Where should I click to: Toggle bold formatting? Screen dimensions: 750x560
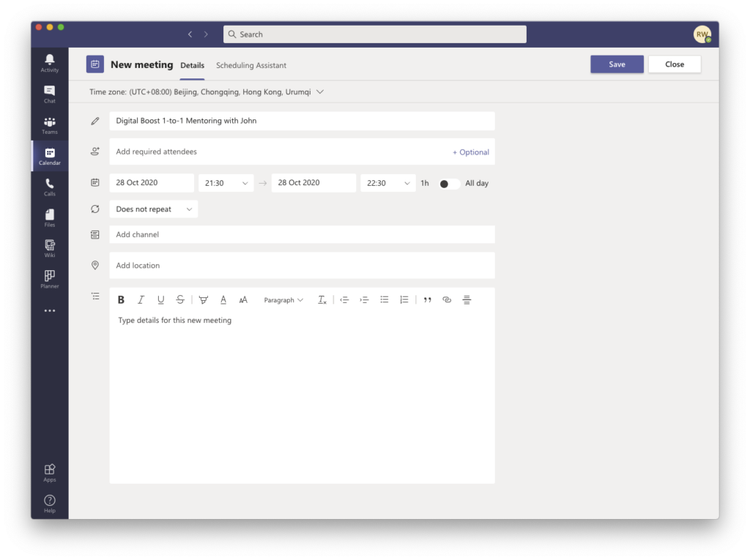pos(122,300)
